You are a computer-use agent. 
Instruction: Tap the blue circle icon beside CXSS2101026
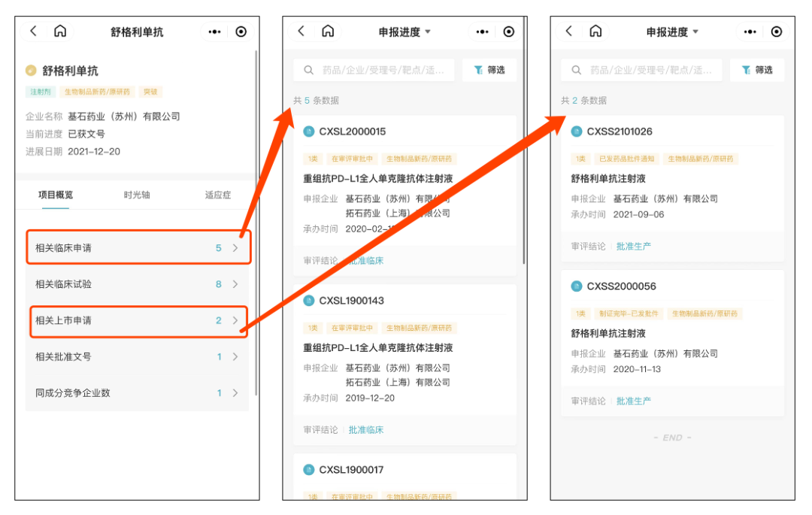[x=577, y=132]
